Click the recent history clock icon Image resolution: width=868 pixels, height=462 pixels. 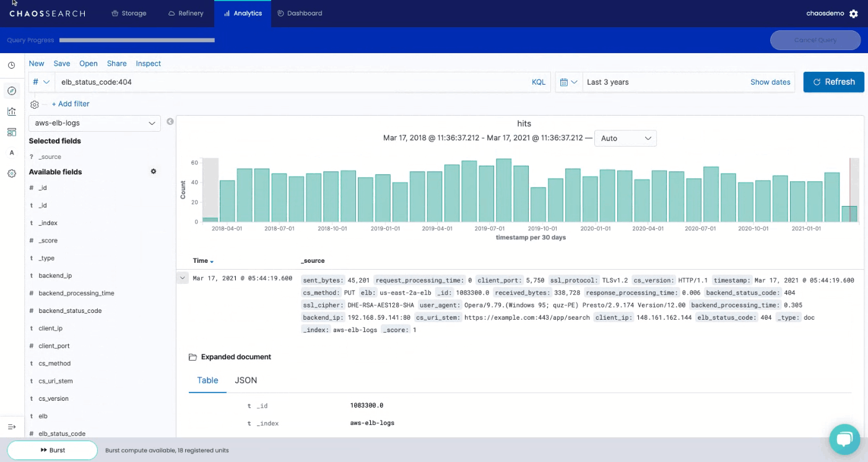coord(11,64)
